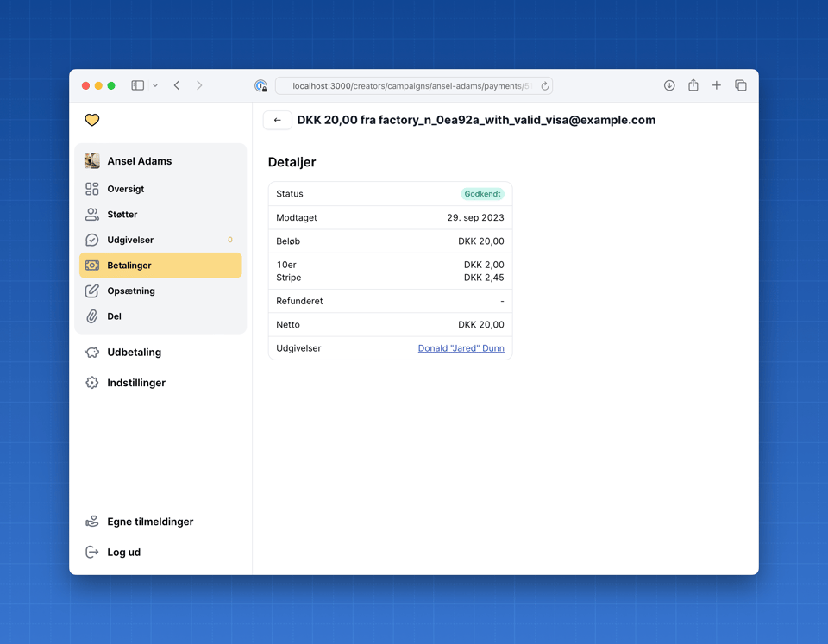Reload the page with refresh icon

544,86
